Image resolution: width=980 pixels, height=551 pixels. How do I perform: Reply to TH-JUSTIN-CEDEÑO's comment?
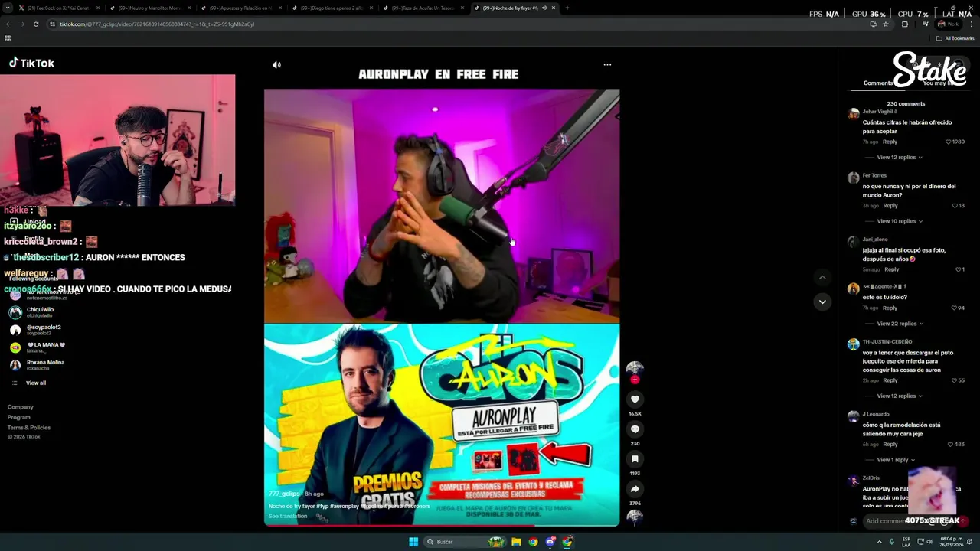click(890, 380)
